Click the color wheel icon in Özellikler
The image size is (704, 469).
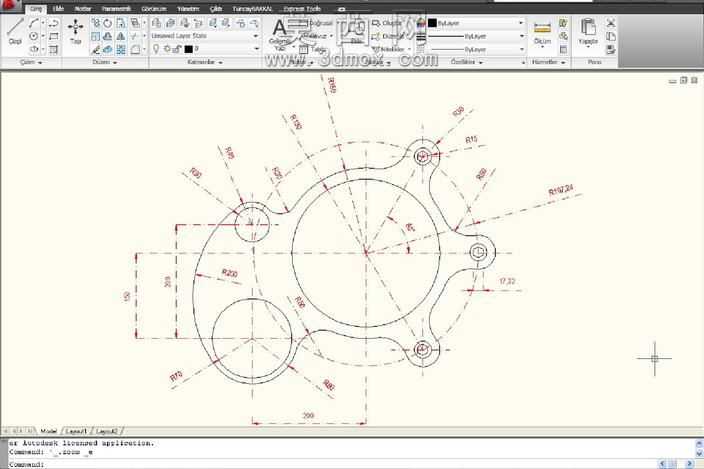click(x=421, y=23)
